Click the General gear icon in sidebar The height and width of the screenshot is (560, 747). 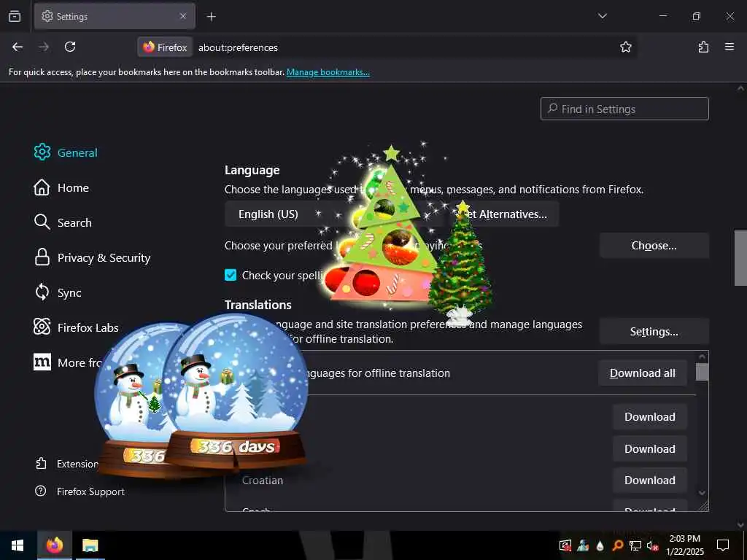(x=42, y=152)
